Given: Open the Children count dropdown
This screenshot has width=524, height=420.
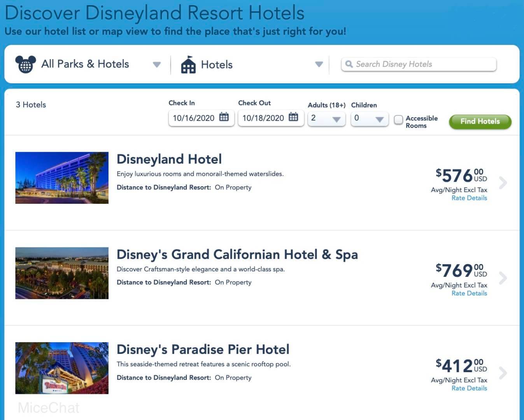Looking at the screenshot, I should (x=370, y=118).
